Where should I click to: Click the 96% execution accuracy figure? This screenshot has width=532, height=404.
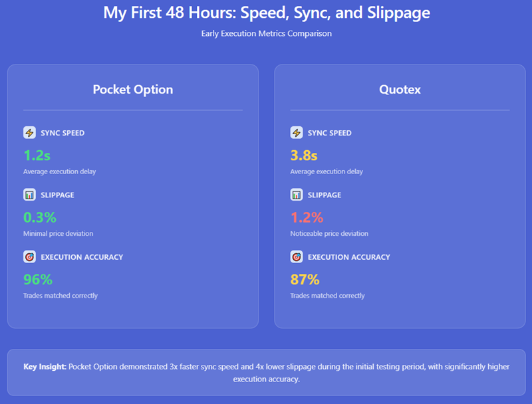click(38, 279)
